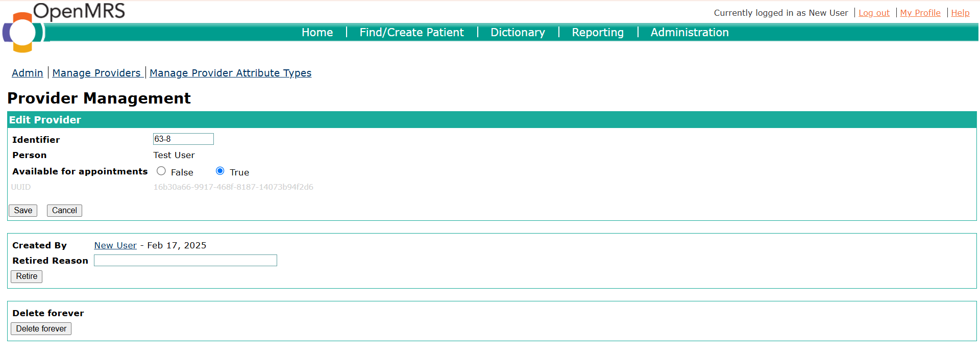
Task: Click the Delete forever button
Action: pos(41,328)
